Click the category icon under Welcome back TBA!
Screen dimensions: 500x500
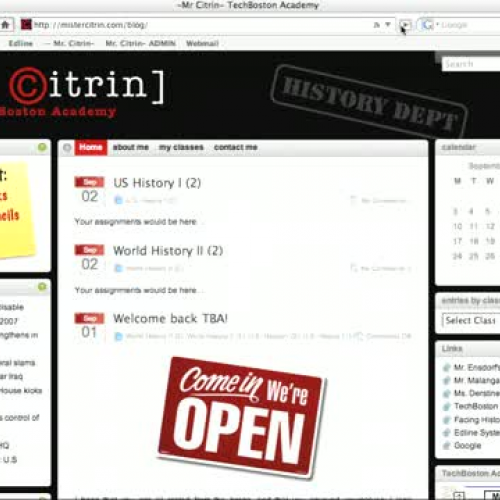[118, 336]
